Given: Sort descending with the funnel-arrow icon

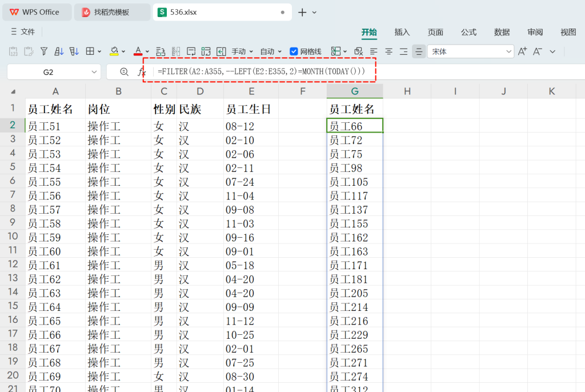Looking at the screenshot, I should pos(74,51).
